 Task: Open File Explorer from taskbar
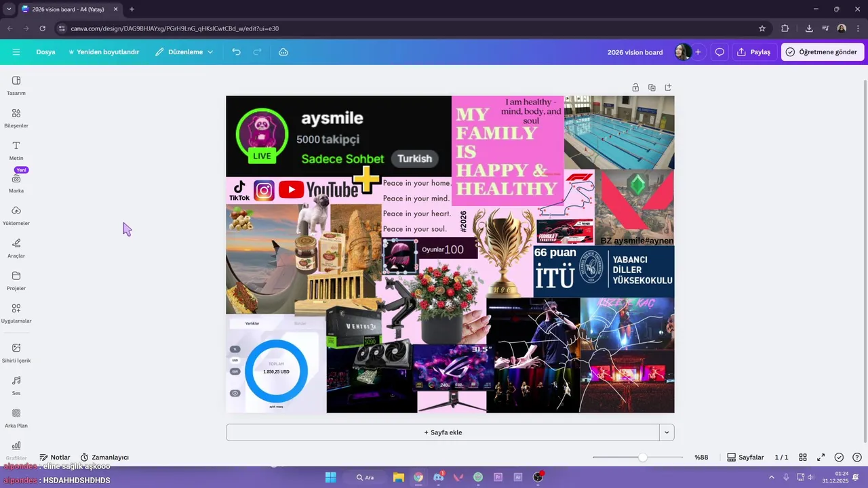pos(398,477)
